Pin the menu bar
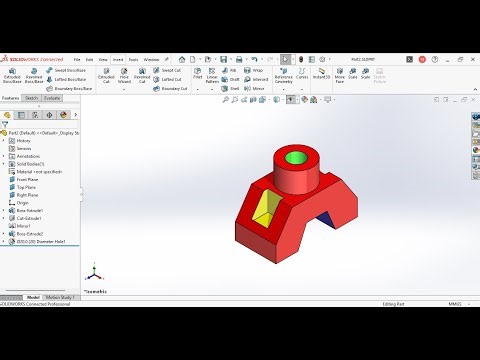Screen dimensions: 480x360 [x=166, y=59]
